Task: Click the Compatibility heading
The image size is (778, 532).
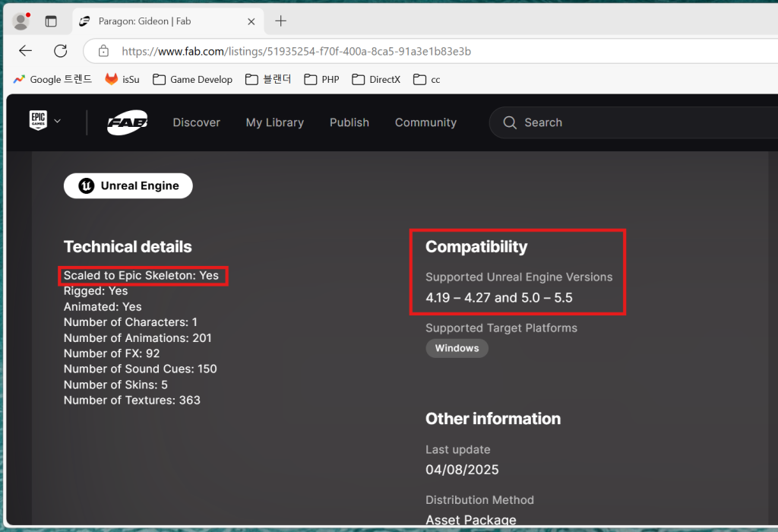Action: click(476, 247)
